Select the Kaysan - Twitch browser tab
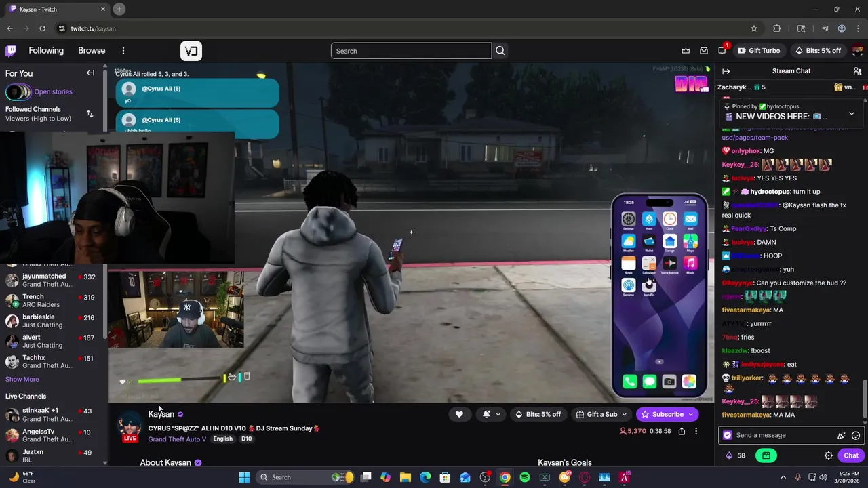Image resolution: width=868 pixels, height=488 pixels. 58,9
